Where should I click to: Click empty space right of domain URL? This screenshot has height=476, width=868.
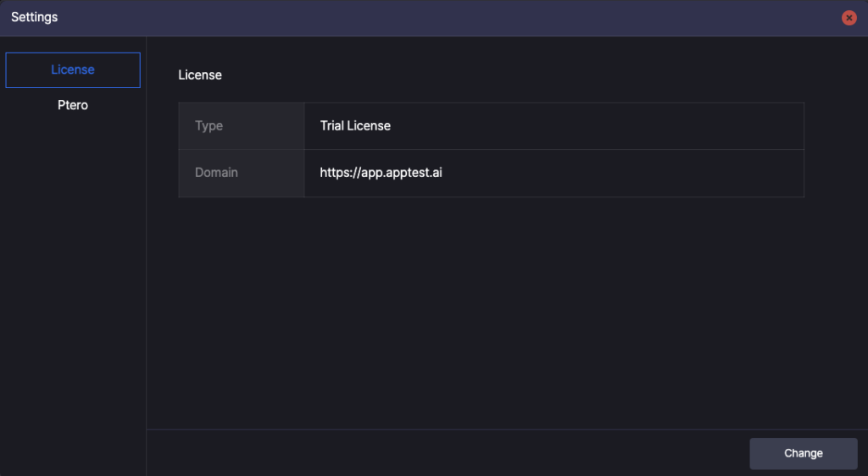point(620,173)
